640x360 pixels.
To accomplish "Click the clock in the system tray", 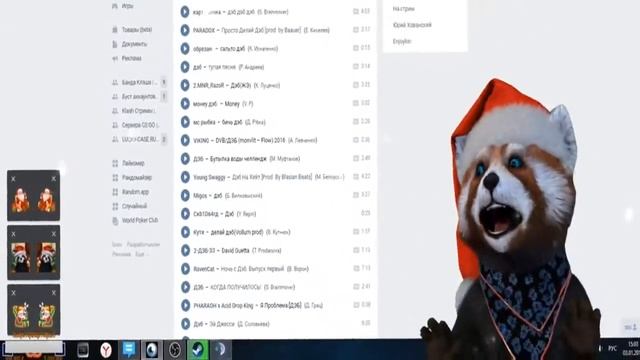I will (x=632, y=348).
